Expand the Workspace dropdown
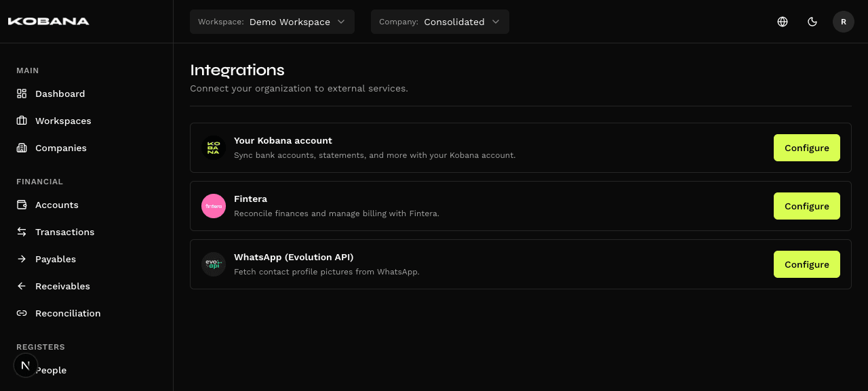868x391 pixels. (272, 22)
